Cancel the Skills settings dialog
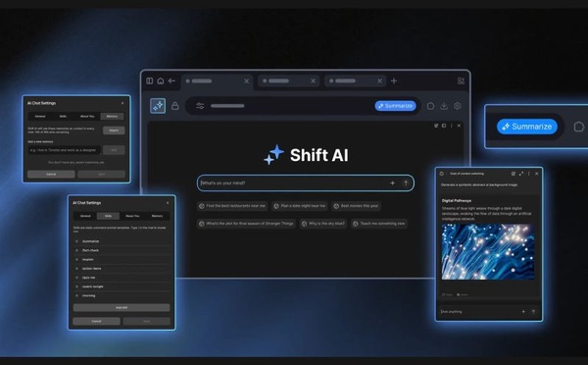The width and height of the screenshot is (588, 365). click(x=96, y=321)
